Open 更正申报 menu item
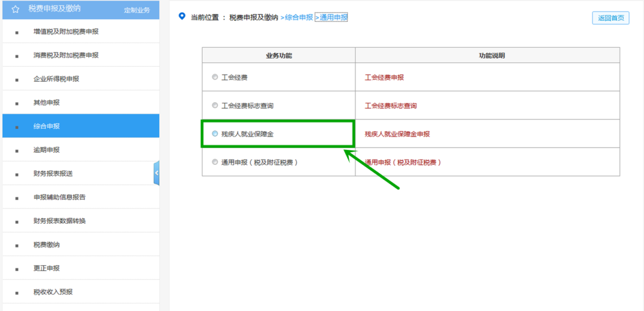The width and height of the screenshot is (644, 311). [81, 268]
